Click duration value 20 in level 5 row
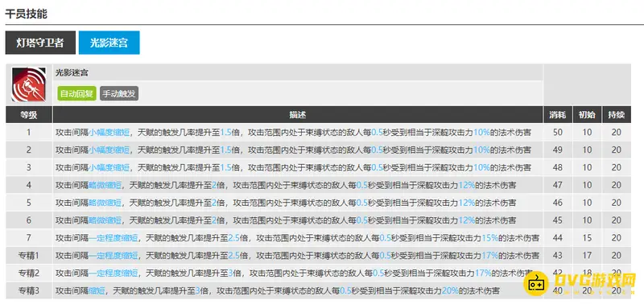Viewport: 644px width, 304px height. pos(617,203)
